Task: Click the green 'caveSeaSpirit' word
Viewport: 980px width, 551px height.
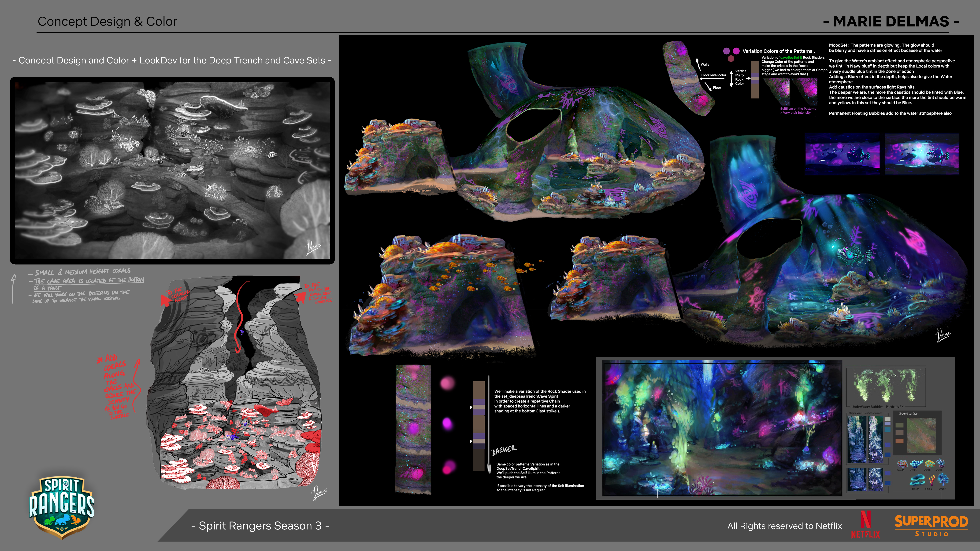Action: pyautogui.click(x=791, y=57)
